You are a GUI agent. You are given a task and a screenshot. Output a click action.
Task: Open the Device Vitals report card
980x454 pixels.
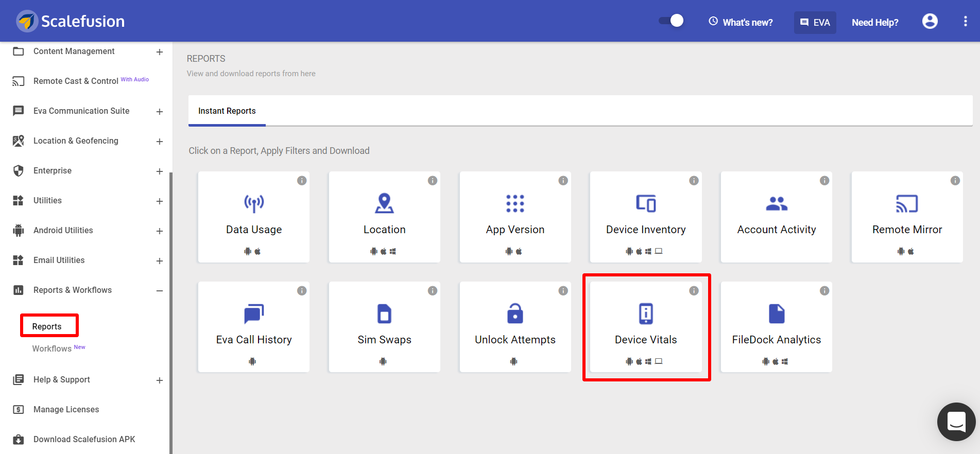click(x=646, y=327)
